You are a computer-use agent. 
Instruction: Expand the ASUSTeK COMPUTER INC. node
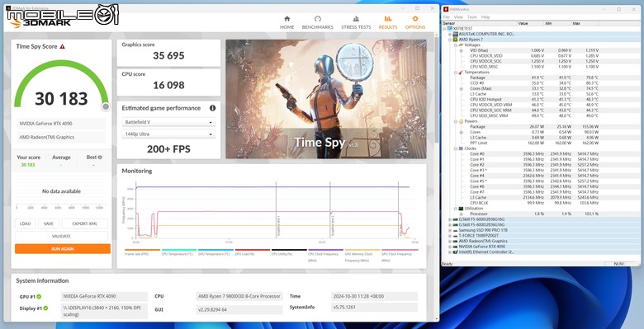tap(450, 34)
